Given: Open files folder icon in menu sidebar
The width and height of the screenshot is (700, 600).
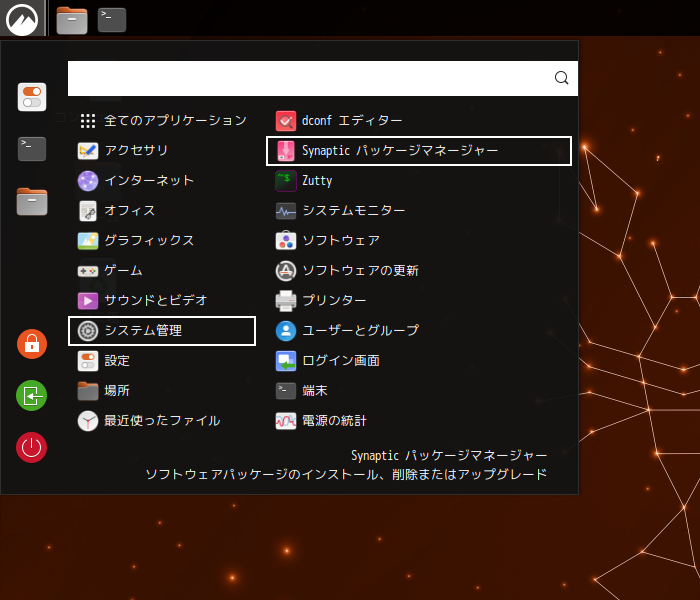Looking at the screenshot, I should (32, 201).
